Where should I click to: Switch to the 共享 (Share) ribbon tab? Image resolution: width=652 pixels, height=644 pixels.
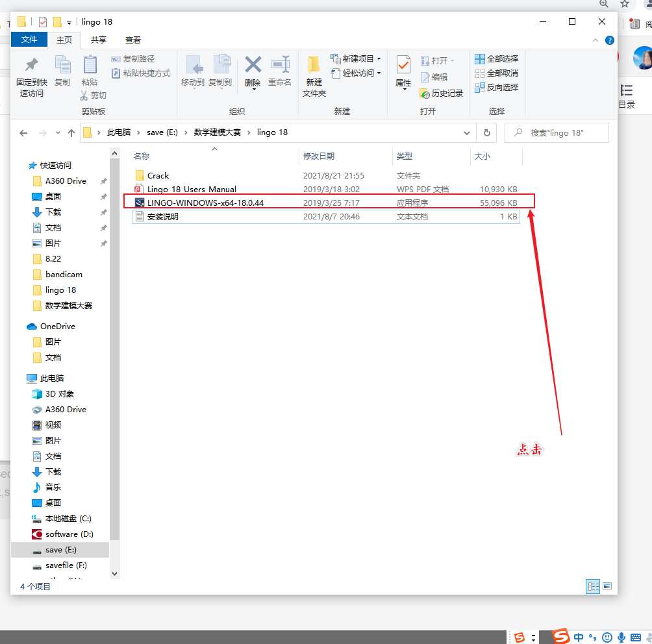[x=99, y=40]
